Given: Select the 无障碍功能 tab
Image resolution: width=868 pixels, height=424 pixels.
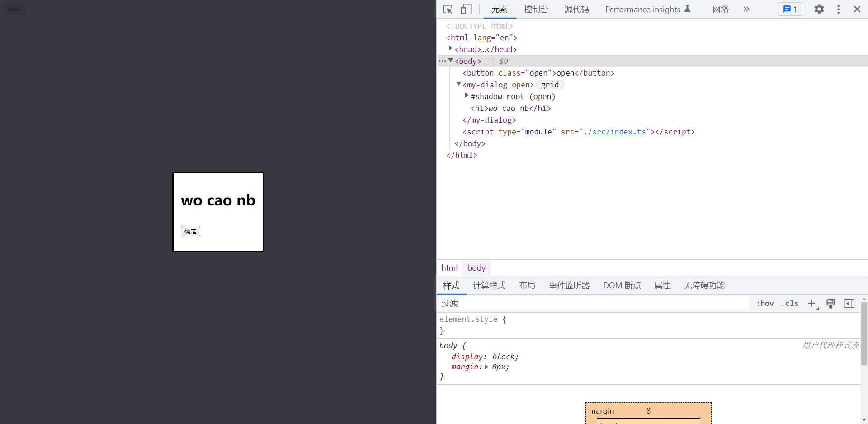Looking at the screenshot, I should click(x=704, y=286).
